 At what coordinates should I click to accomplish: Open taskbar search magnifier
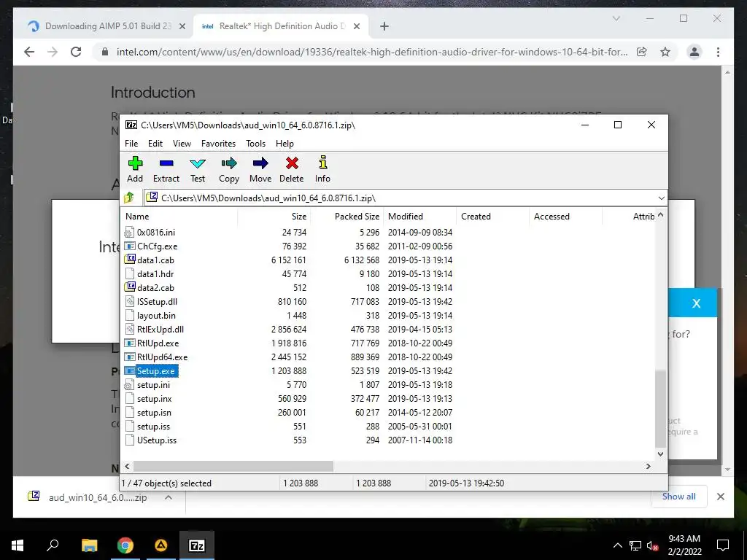(53, 545)
